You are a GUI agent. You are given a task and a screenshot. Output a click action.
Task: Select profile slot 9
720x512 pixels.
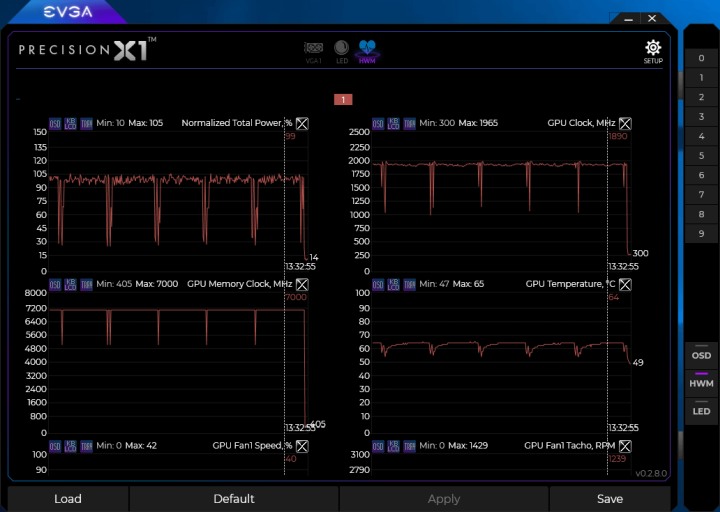[701, 234]
